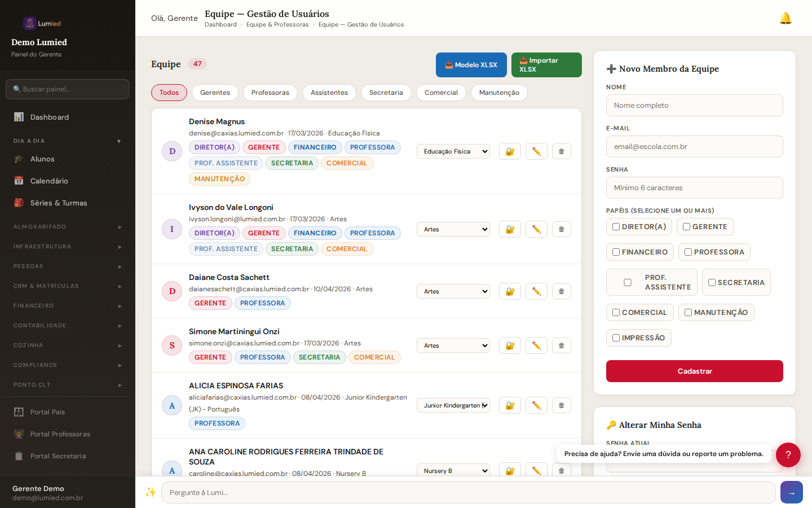Open Calendário from the sidebar
812x508 pixels.
pyautogui.click(x=49, y=181)
